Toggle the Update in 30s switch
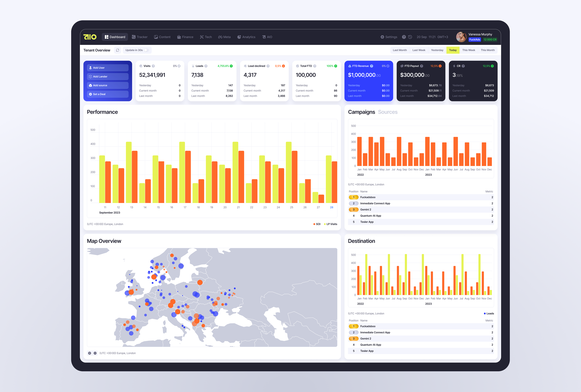Screen dimensions: 581x392 click(146, 50)
